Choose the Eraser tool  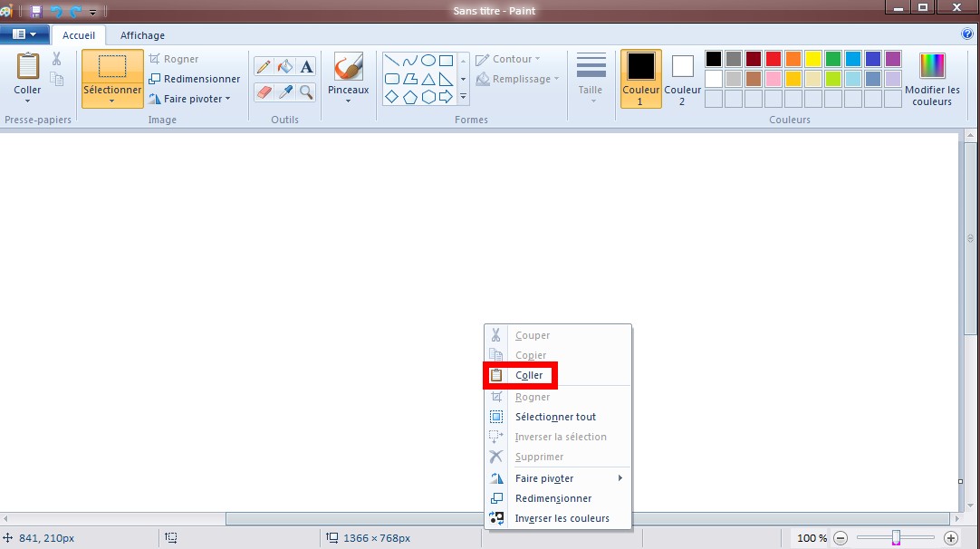[x=264, y=91]
